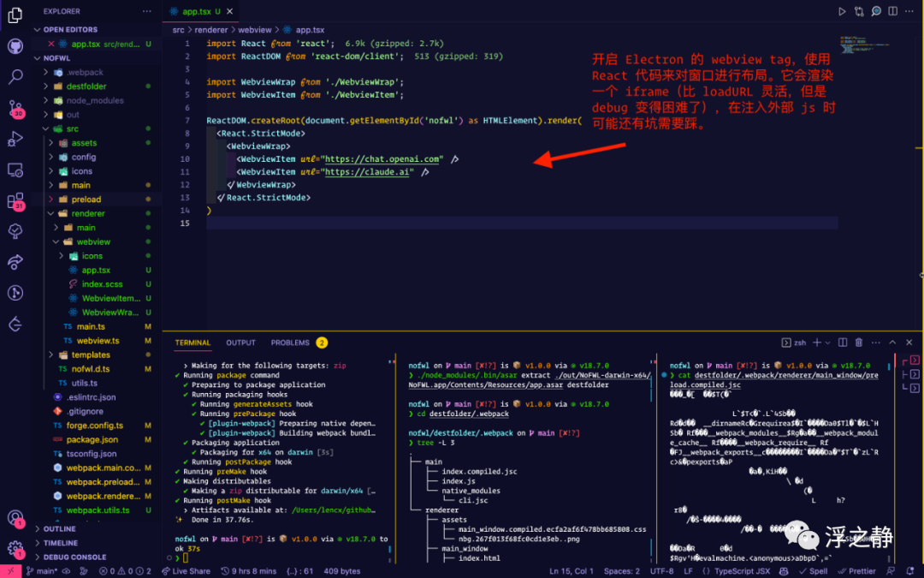Open the Explorer panel more actions menu
Viewport: 924px width, 578px height.
click(147, 11)
